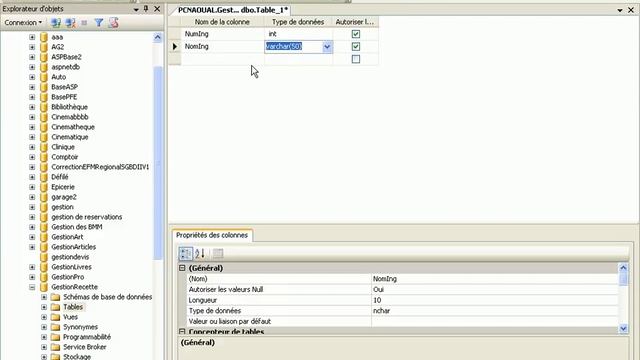Click the refresh icon in Object Explorer toolbar

113,22
